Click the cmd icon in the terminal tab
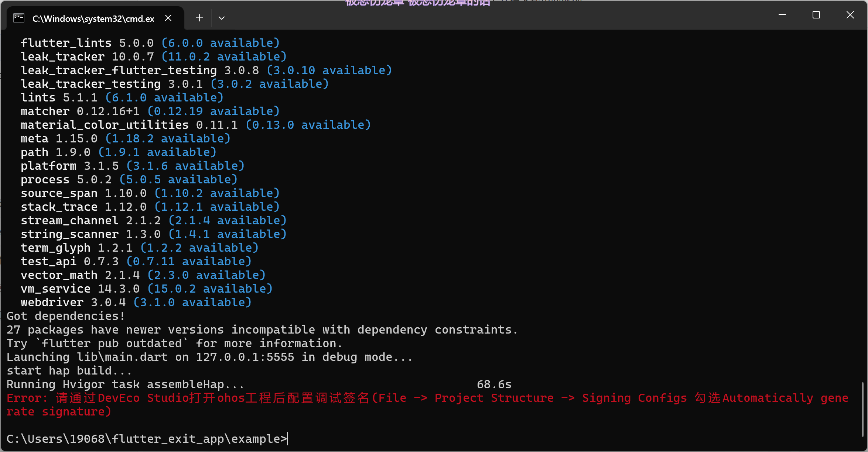868x452 pixels. (x=19, y=18)
